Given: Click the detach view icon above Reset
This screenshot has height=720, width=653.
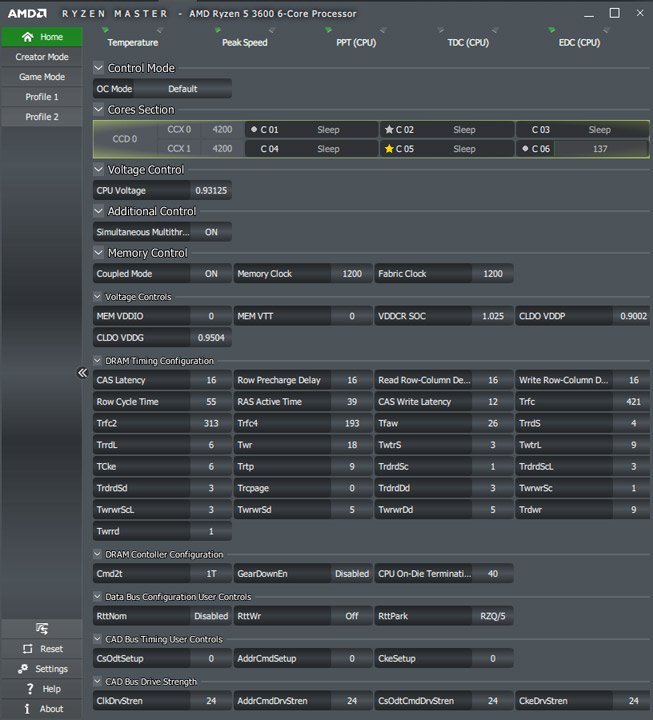Looking at the screenshot, I should (42, 628).
